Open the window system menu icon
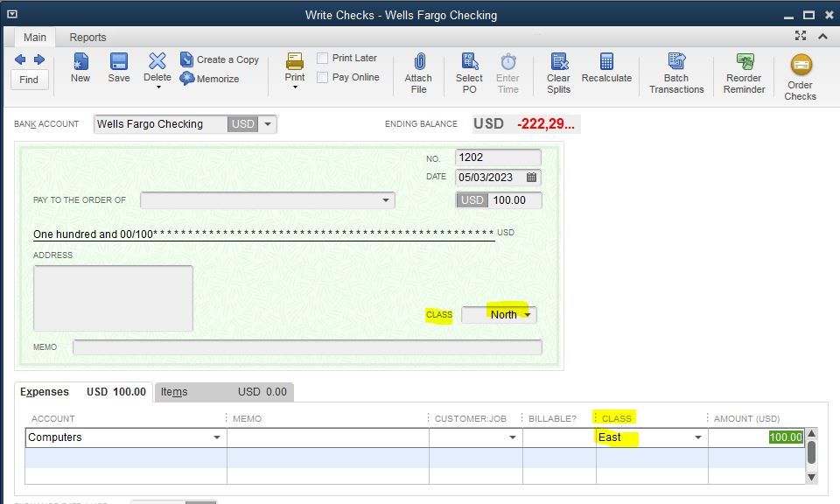The image size is (840, 504). pos(12,15)
